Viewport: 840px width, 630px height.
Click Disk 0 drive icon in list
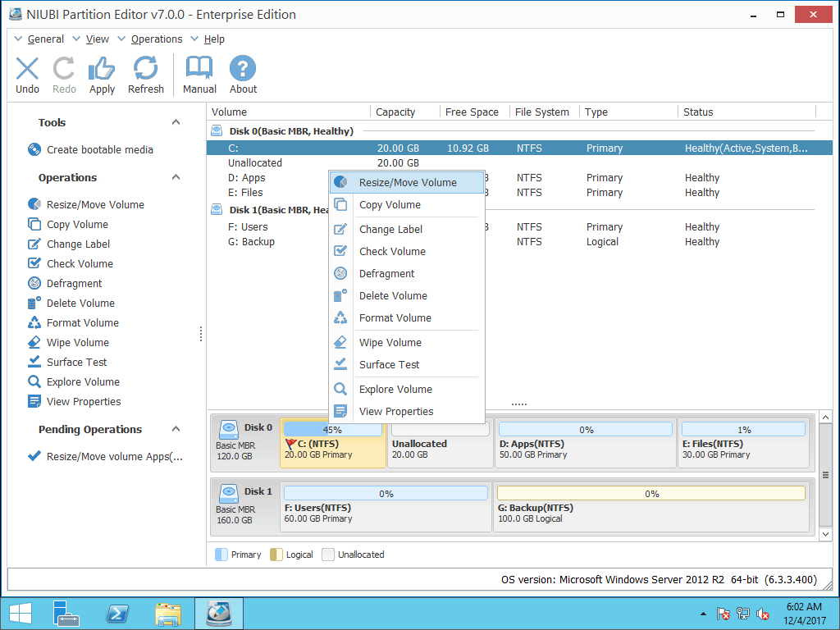click(217, 130)
